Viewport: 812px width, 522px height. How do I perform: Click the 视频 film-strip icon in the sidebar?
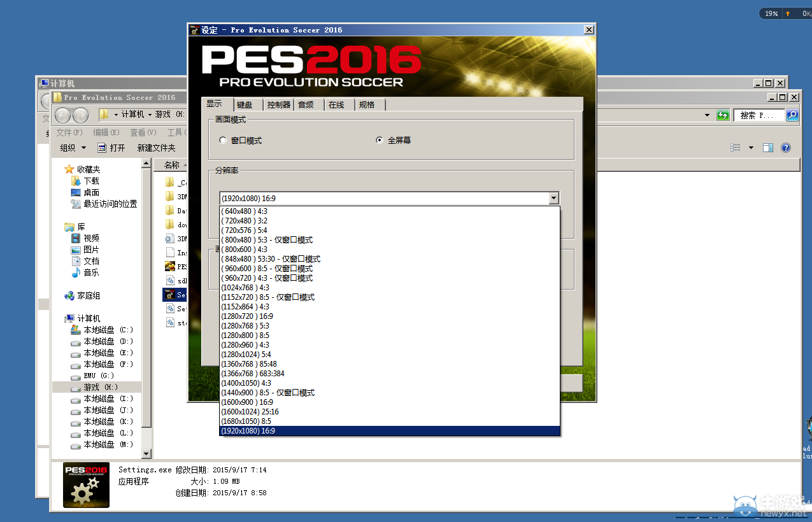(76, 238)
